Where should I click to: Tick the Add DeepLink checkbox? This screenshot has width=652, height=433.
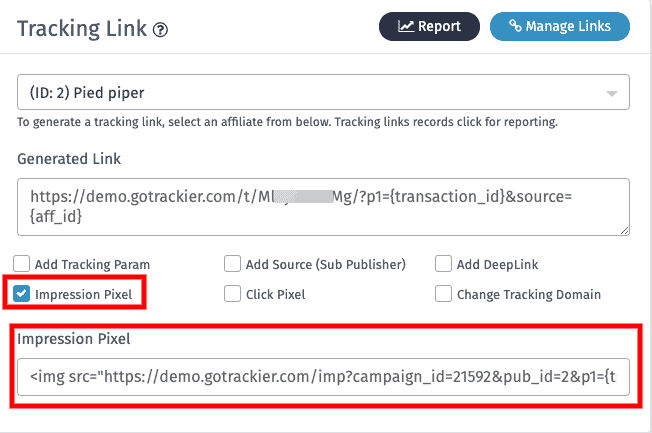point(444,265)
